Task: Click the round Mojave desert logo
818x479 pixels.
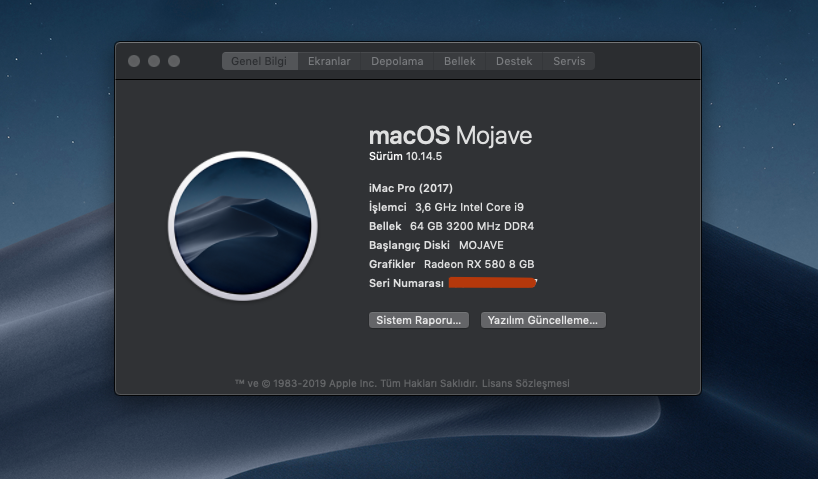Action: [242, 228]
